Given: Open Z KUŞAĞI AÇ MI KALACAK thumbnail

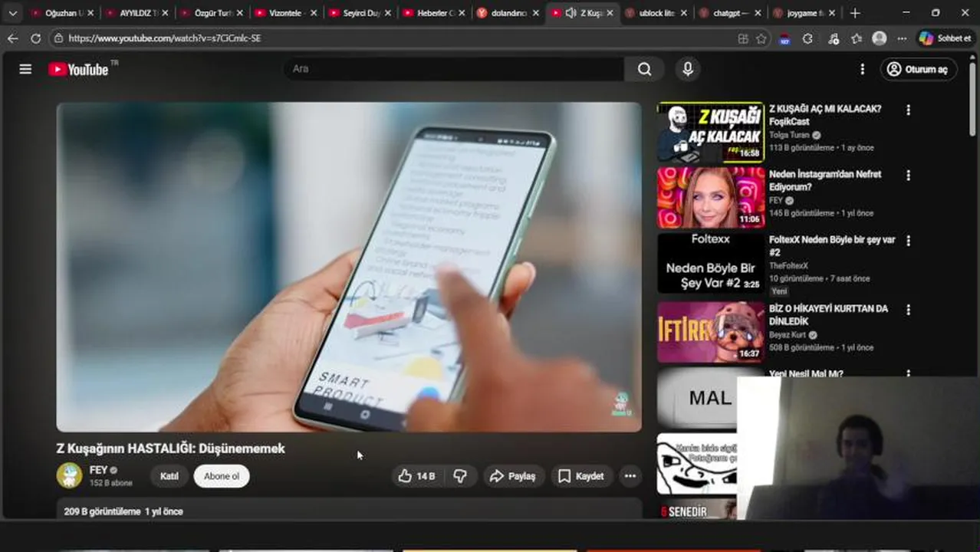Looking at the screenshot, I should point(711,133).
